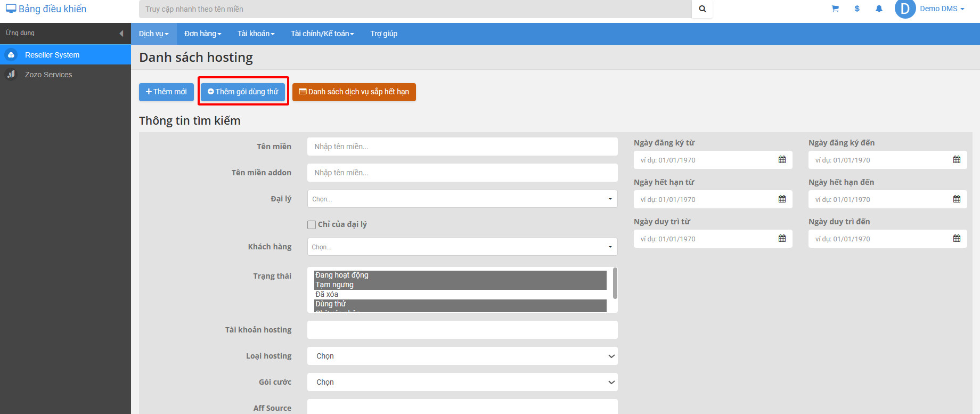The image size is (980, 414).
Task: Click the Thêm mới button
Action: point(166,92)
